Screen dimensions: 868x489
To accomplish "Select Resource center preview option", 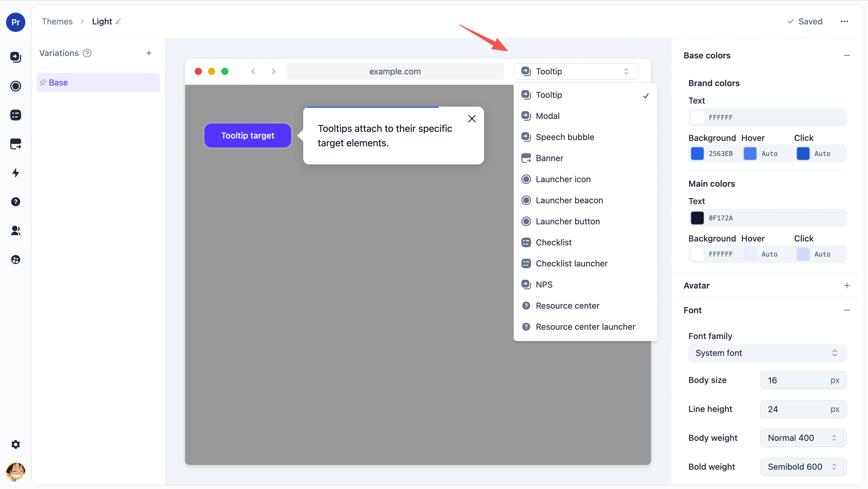I will 585,306.
